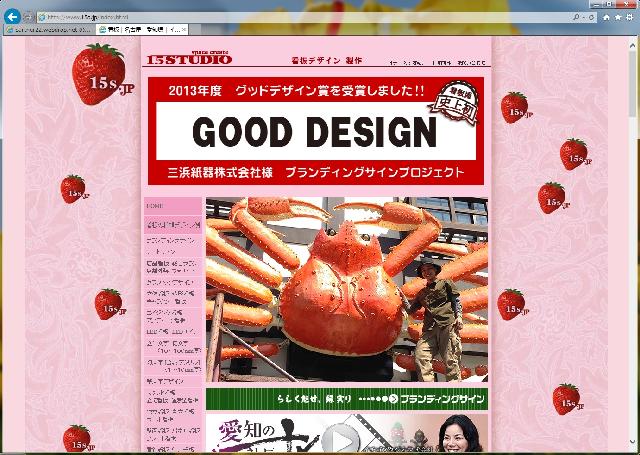Screen dimensions: 640x455
Task: Go back with the browser back arrow
Action: [12, 17]
